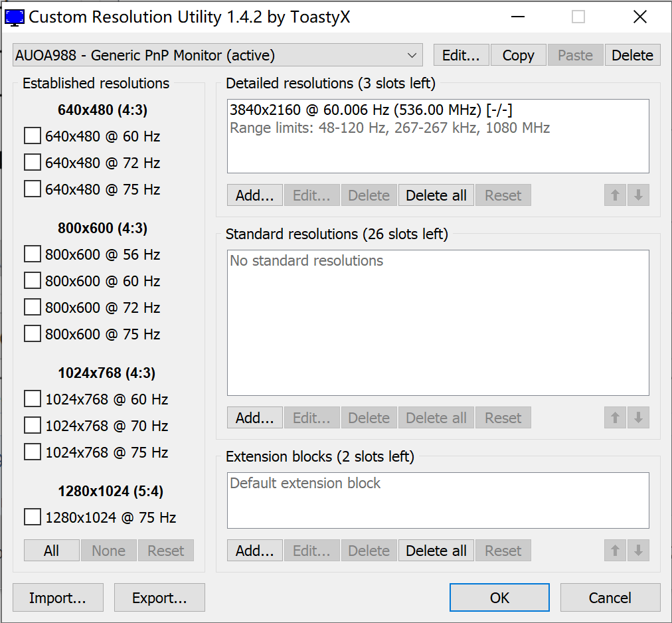Reset the Detailed resolutions list
The image size is (672, 623).
point(503,195)
